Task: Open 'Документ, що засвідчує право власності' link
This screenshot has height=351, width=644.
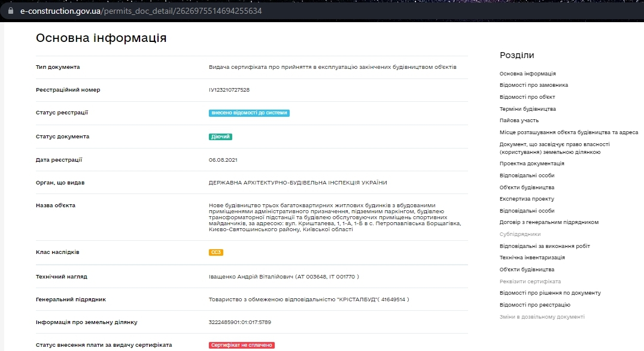Action: (554, 148)
